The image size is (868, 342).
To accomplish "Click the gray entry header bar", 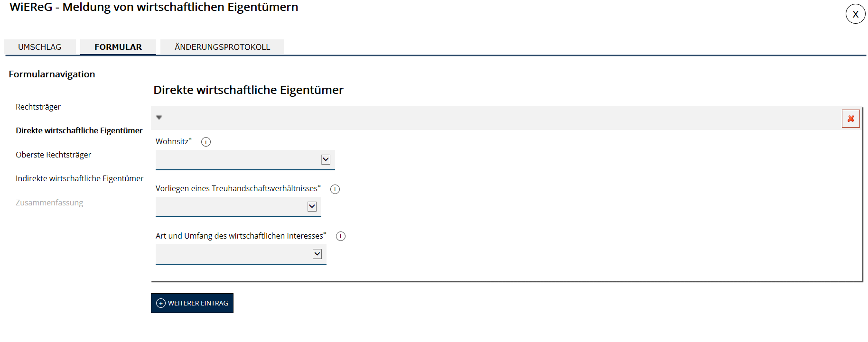I will tap(475, 118).
